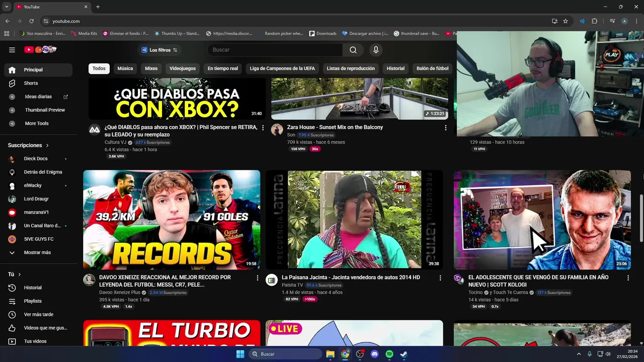Click the Paisita TV channel avatar
The width and height of the screenshot is (644, 362).
coord(272,280)
